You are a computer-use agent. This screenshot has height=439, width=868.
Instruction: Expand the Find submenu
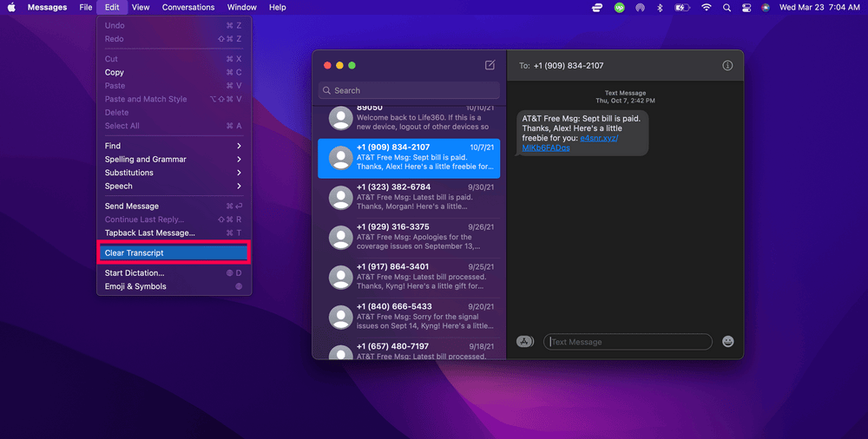(174, 146)
